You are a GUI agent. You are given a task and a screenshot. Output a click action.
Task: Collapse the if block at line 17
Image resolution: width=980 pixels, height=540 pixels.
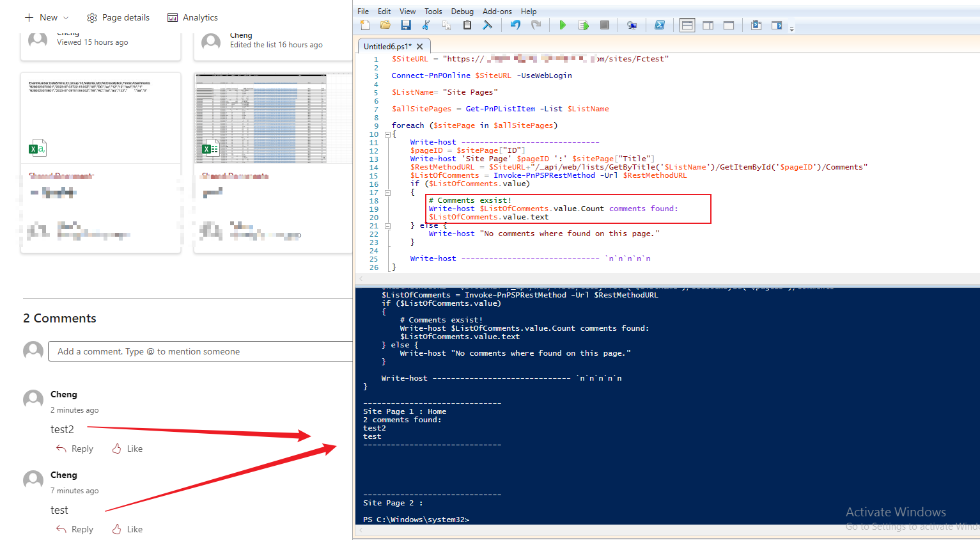pos(387,193)
